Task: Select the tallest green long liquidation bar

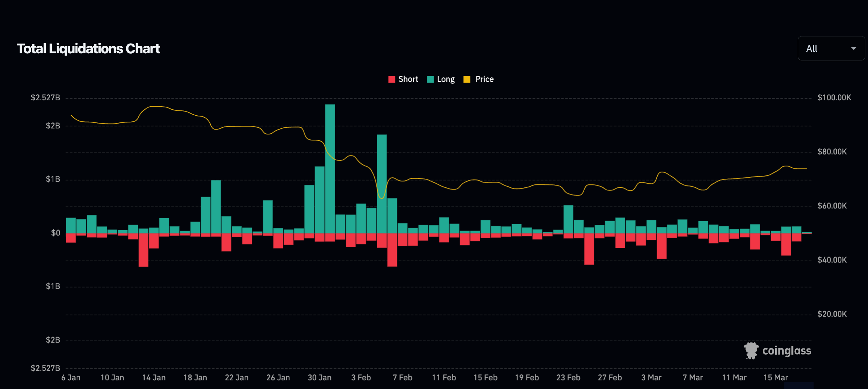Action: 330,169
